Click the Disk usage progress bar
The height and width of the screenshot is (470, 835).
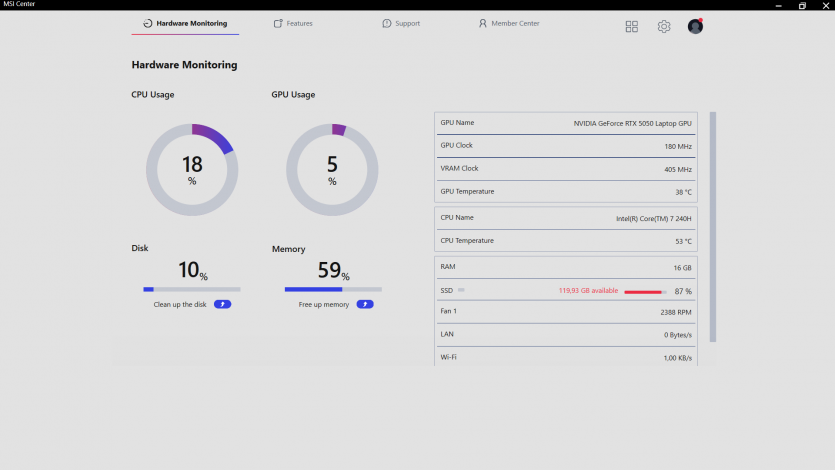(192, 289)
